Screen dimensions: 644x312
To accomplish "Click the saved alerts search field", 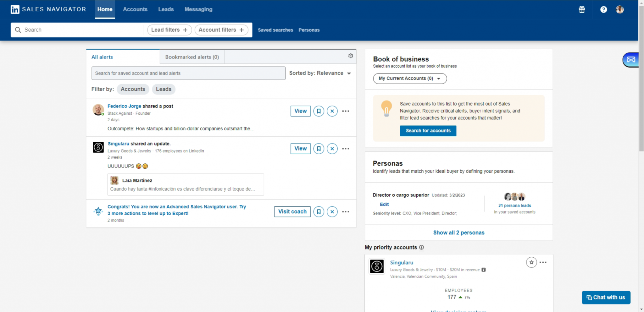I will click(188, 73).
